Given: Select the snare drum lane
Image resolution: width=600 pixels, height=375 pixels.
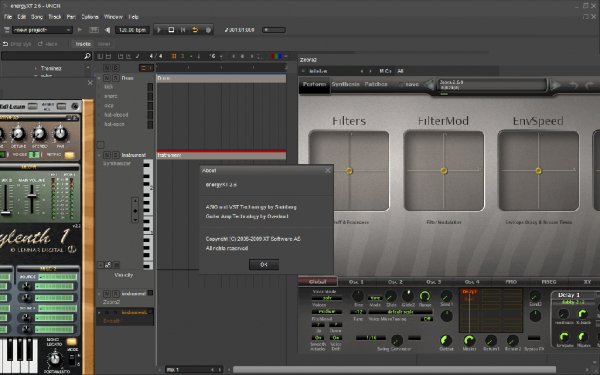Looking at the screenshot, I should pos(111,96).
